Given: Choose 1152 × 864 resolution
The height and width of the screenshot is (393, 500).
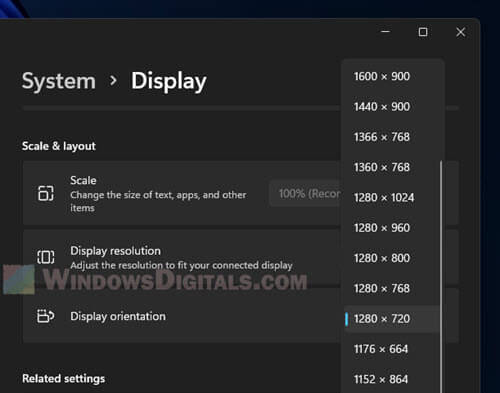Looking at the screenshot, I should click(392, 379).
